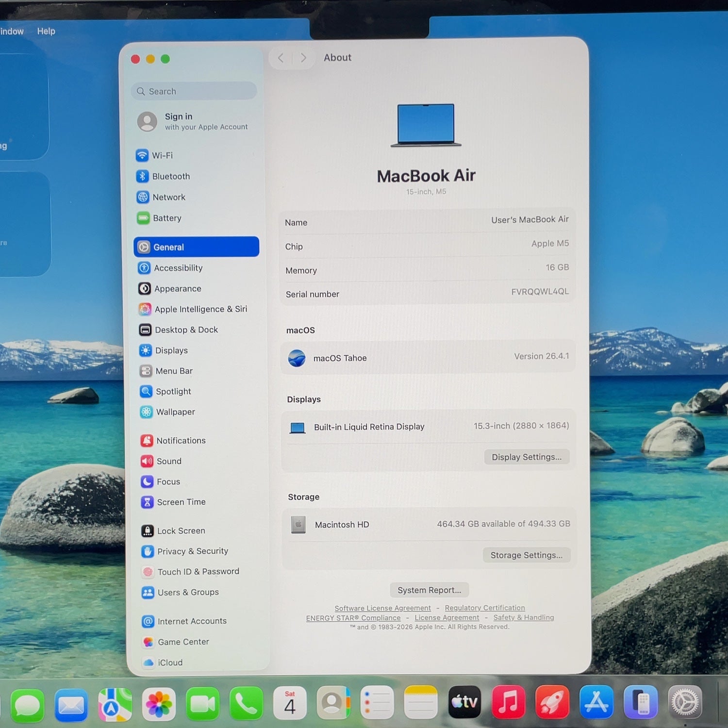The image size is (728, 728).
Task: Click the serial number FVRQQWL4QL
Action: click(x=540, y=291)
